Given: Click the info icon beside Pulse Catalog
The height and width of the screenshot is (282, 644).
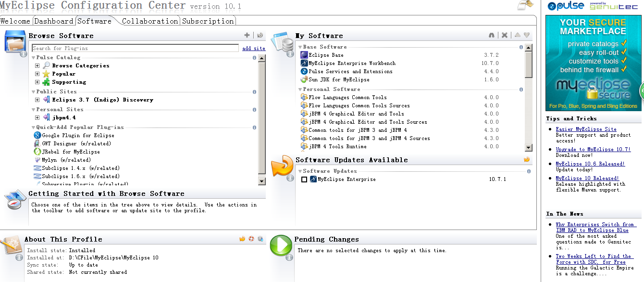Looking at the screenshot, I should pos(254,58).
